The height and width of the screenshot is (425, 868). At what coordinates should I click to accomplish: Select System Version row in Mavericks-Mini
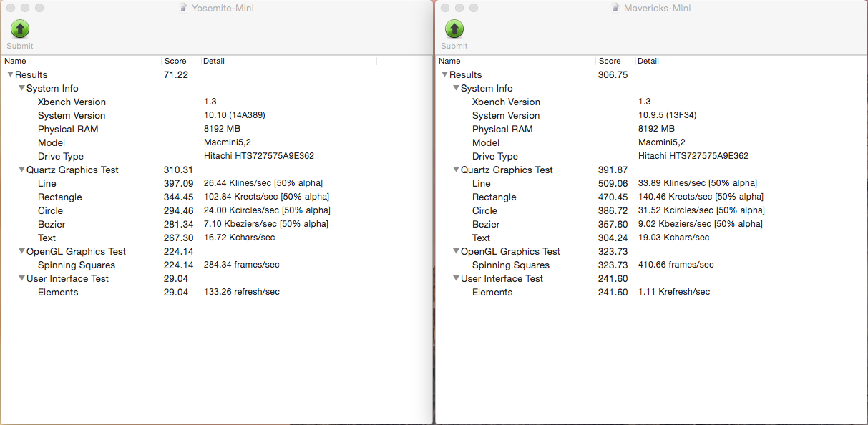[651, 115]
